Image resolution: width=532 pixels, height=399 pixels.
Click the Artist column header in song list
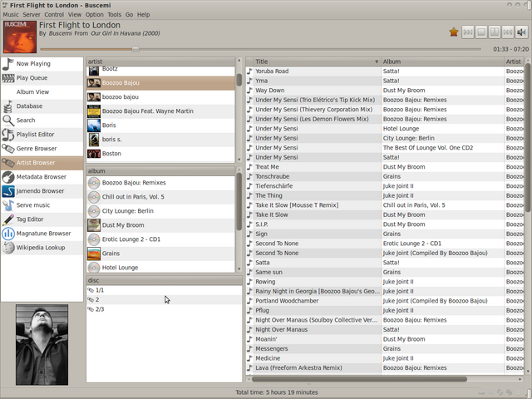tap(514, 62)
